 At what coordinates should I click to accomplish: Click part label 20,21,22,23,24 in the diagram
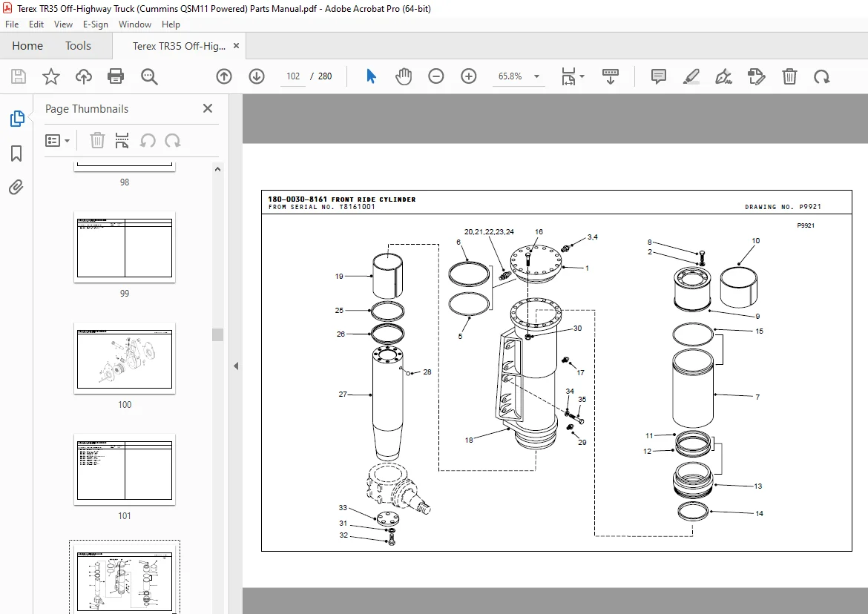click(x=489, y=232)
